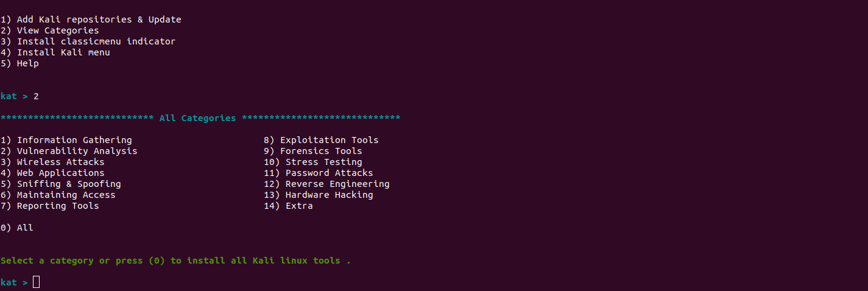Select the 'Password Attacks' entry
Viewport: 868px width, 291px height.
(319, 173)
